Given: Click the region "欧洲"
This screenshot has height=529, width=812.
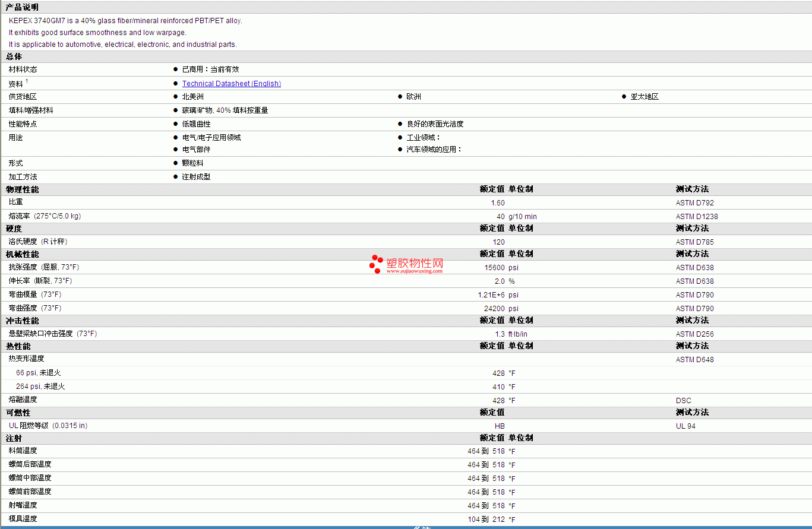Looking at the screenshot, I should [413, 97].
